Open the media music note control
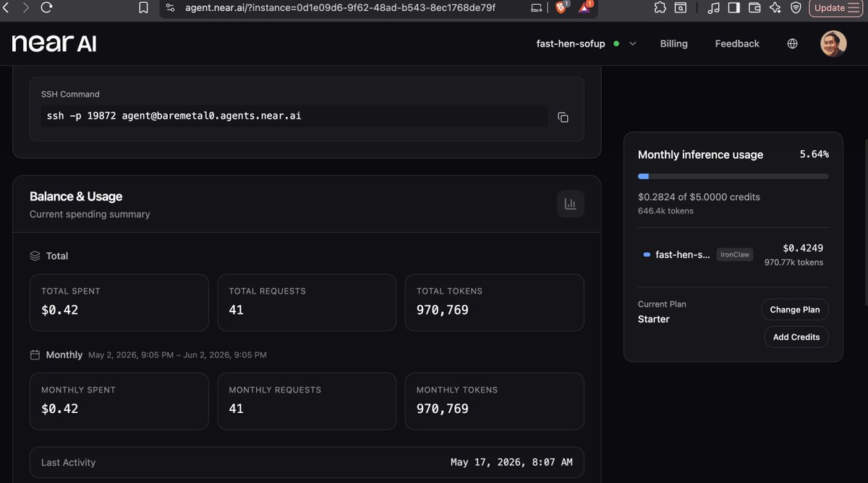The height and width of the screenshot is (483, 868). 714,8
